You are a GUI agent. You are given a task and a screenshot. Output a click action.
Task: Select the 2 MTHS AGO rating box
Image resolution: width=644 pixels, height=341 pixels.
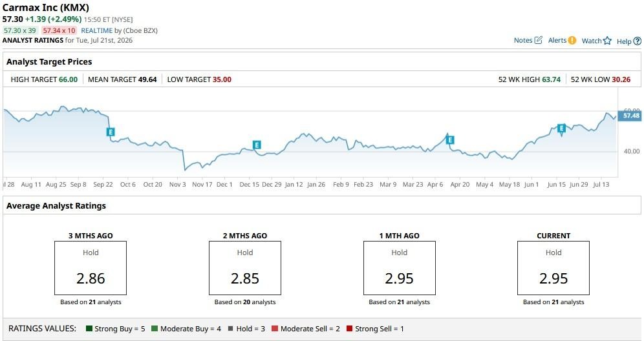245,268
